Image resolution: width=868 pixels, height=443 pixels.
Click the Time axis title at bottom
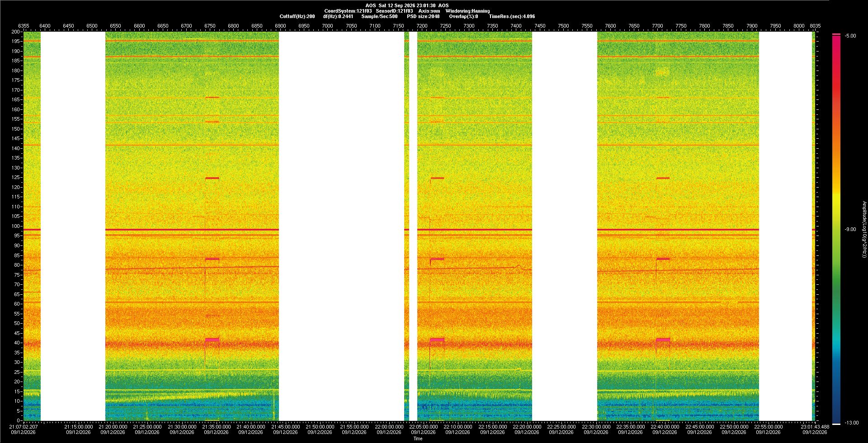click(418, 438)
